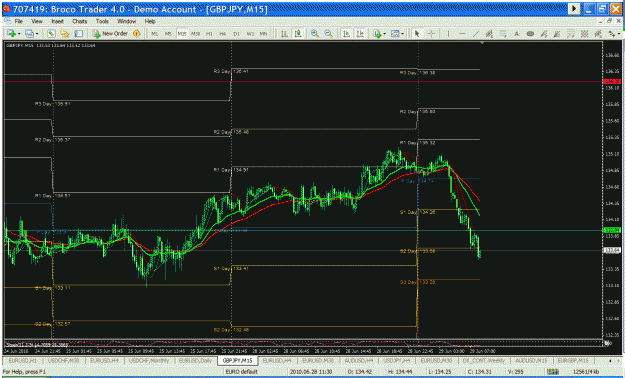Switch to the H1 timeframe

209,34
